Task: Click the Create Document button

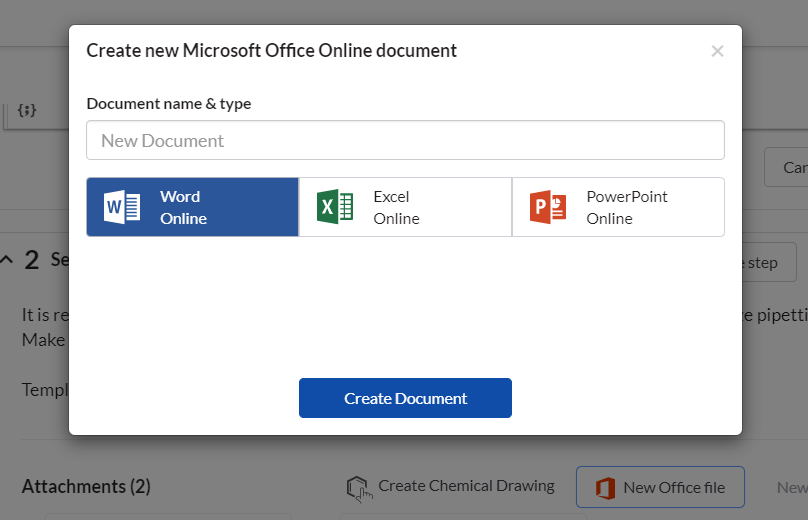Action: pos(405,398)
